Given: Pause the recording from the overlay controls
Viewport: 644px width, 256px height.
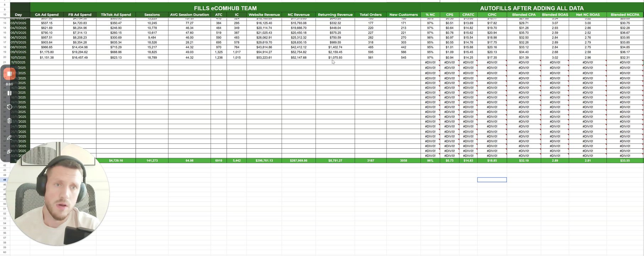Looking at the screenshot, I should pyautogui.click(x=10, y=93).
